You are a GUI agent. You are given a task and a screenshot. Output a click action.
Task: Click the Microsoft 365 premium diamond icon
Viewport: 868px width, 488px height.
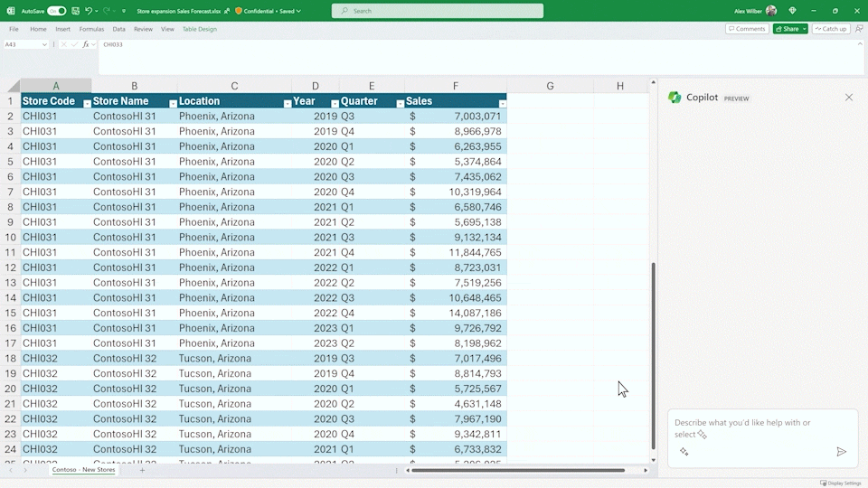(793, 11)
